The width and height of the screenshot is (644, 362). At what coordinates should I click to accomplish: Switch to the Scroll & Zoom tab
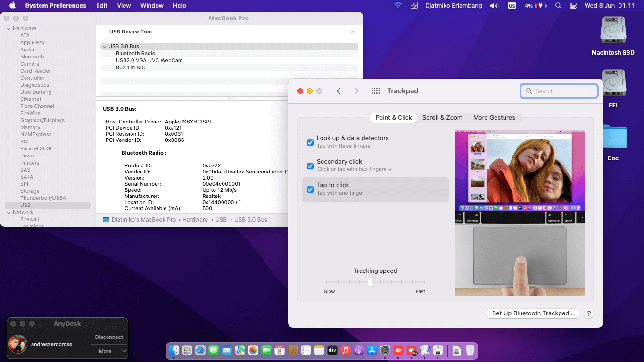442,118
